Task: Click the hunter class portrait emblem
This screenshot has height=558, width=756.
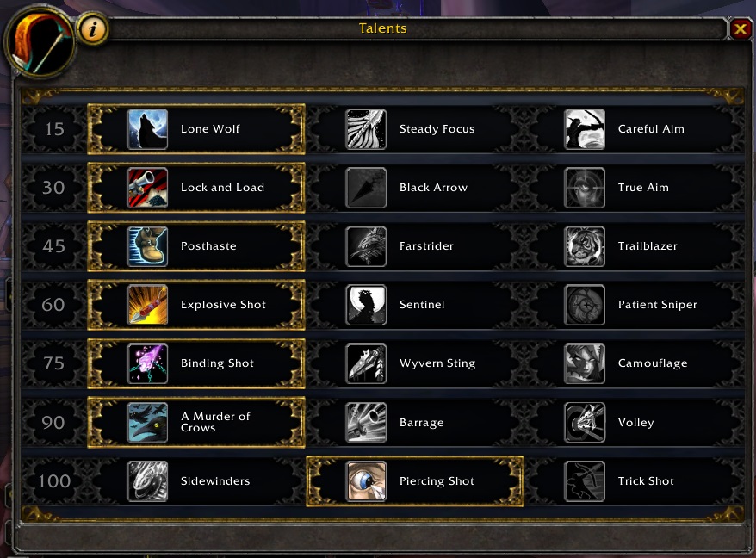Action: click(40, 42)
